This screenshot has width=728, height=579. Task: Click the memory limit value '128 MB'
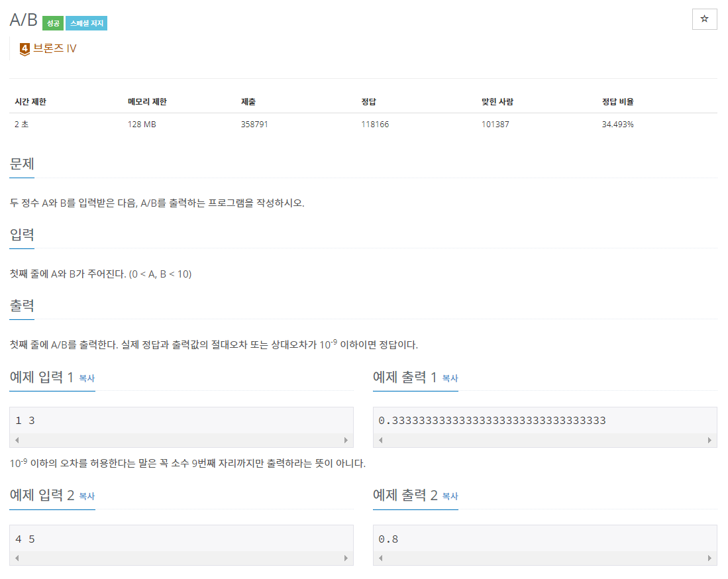(142, 125)
